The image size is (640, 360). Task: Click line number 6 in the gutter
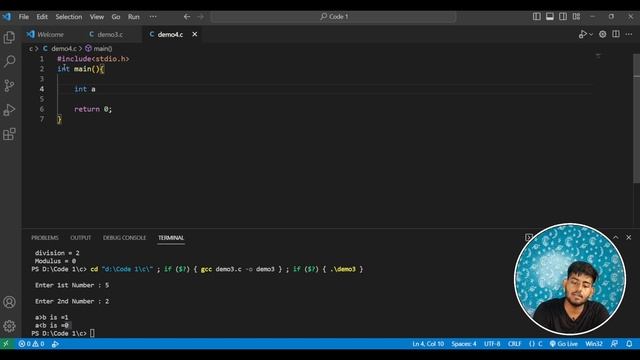[x=42, y=109]
